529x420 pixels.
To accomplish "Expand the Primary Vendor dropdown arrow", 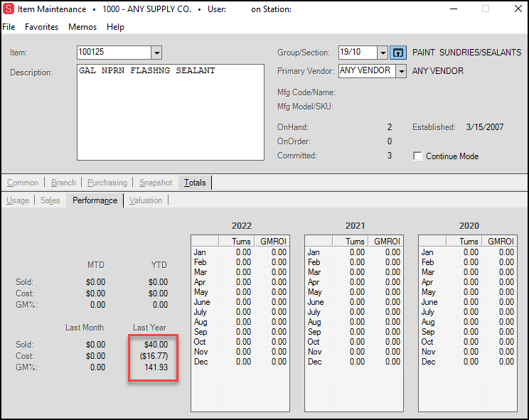I will point(401,71).
